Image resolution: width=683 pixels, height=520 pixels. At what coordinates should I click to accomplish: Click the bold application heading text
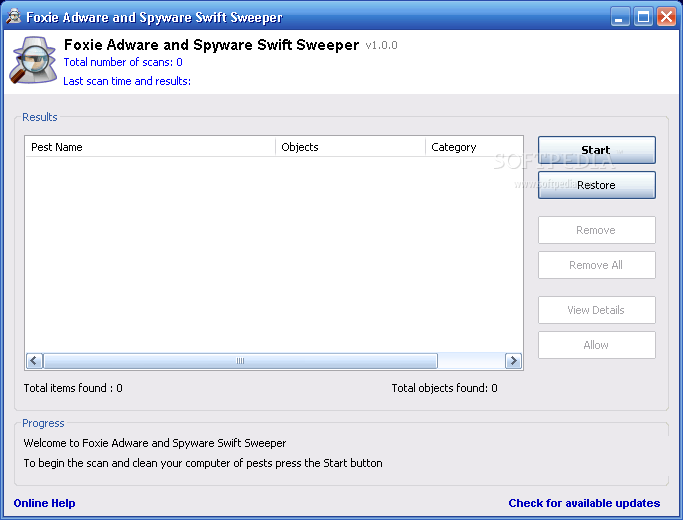211,45
